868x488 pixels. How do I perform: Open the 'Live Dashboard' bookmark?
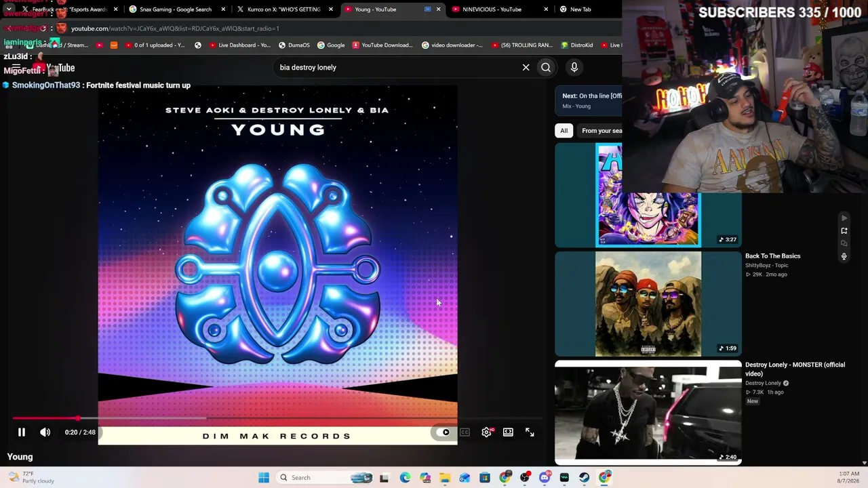(240, 45)
